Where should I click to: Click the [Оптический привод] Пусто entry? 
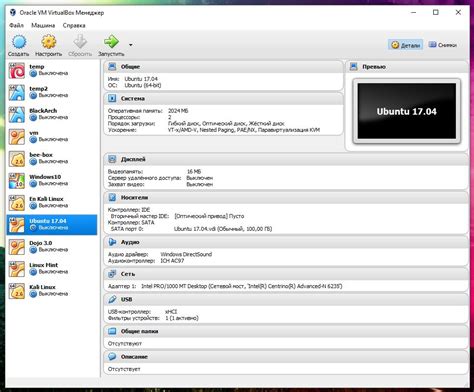tap(209, 216)
